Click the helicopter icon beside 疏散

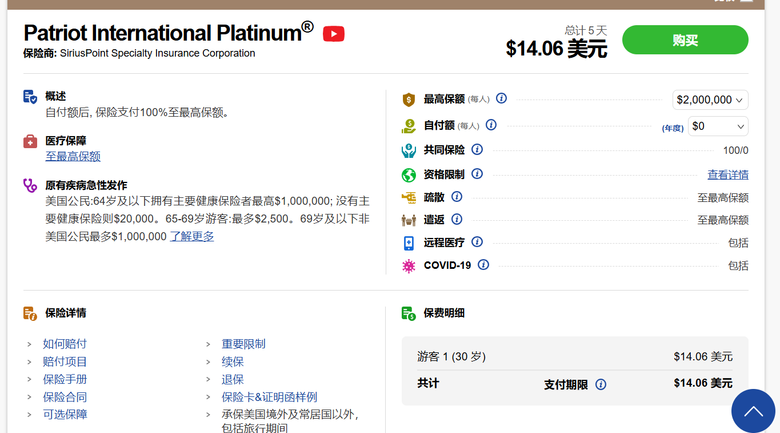pyautogui.click(x=408, y=198)
